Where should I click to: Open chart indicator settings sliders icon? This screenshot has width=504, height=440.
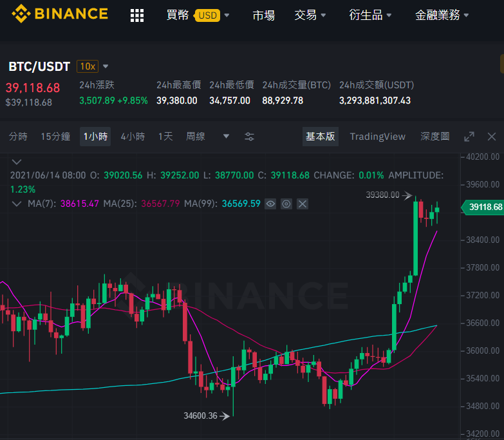[250, 137]
